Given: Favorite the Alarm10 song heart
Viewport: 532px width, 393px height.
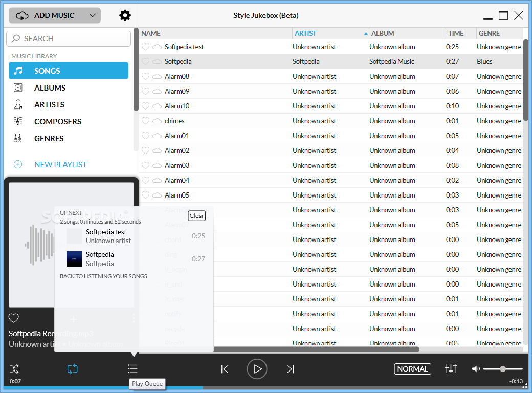Looking at the screenshot, I should pyautogui.click(x=146, y=106).
